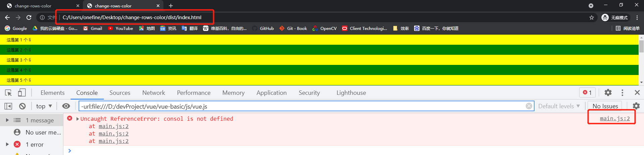Image resolution: width=644 pixels, height=155 pixels.
Task: Click the No Issues button
Action: click(605, 106)
